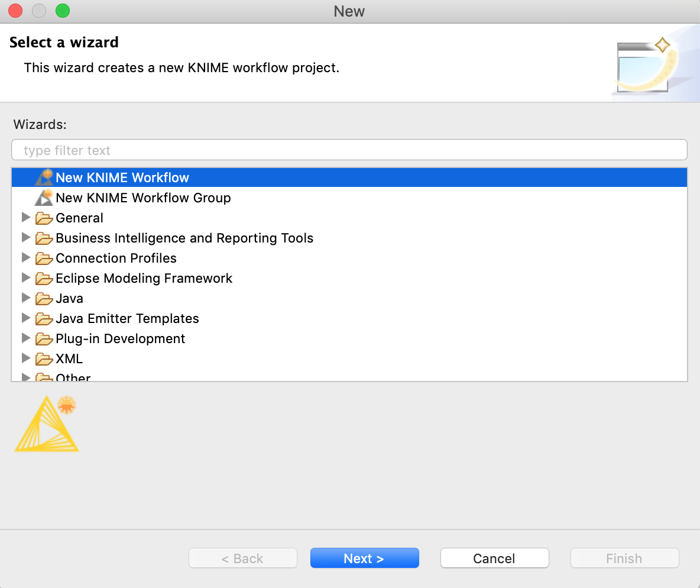Click the Java folder icon
The height and width of the screenshot is (588, 700).
[x=44, y=299]
